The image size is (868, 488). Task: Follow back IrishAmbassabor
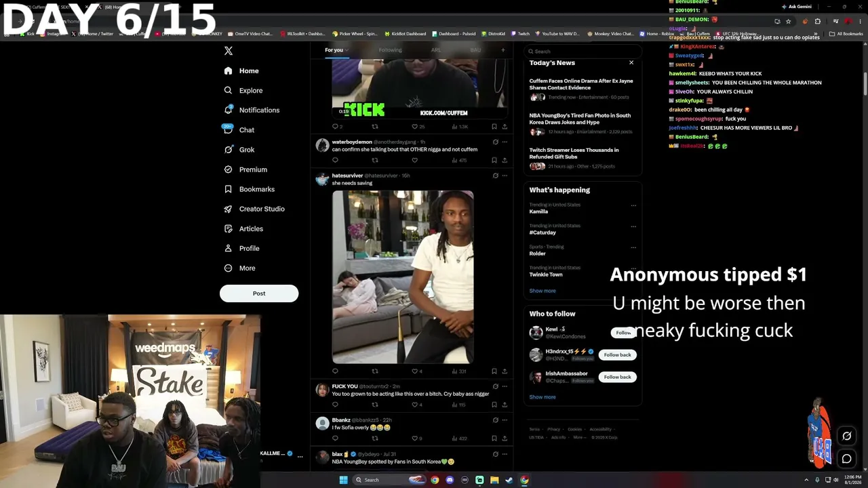click(x=617, y=377)
